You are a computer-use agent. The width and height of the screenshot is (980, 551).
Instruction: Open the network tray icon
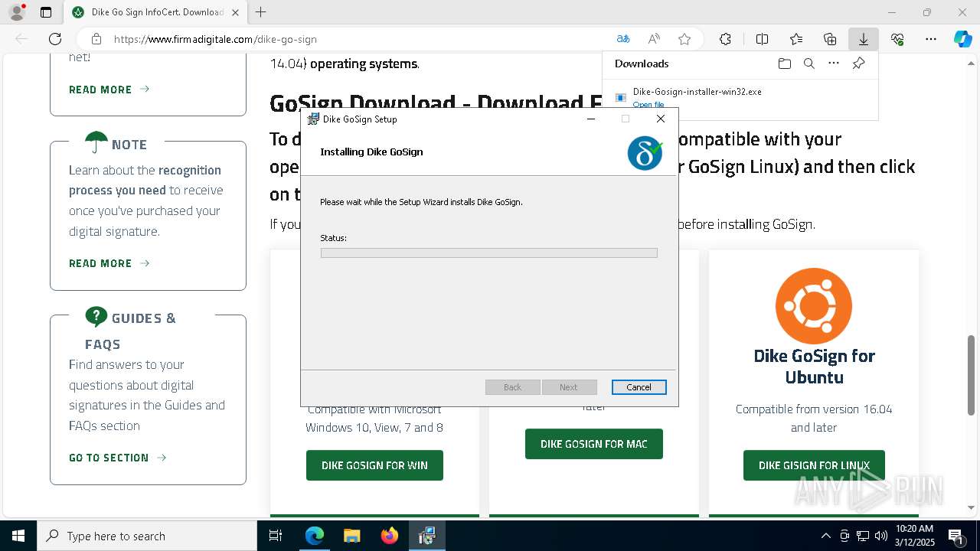pyautogui.click(x=863, y=536)
